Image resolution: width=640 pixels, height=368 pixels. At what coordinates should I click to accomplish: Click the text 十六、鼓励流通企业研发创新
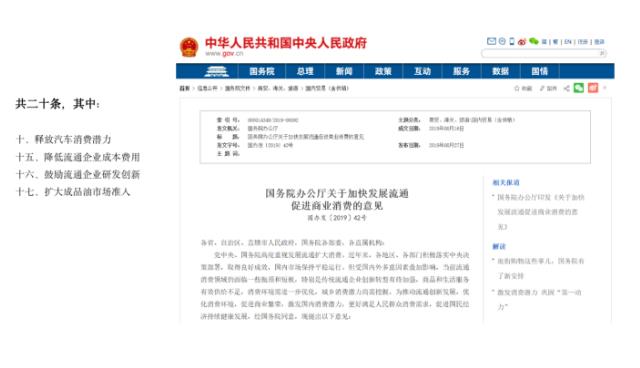78,174
